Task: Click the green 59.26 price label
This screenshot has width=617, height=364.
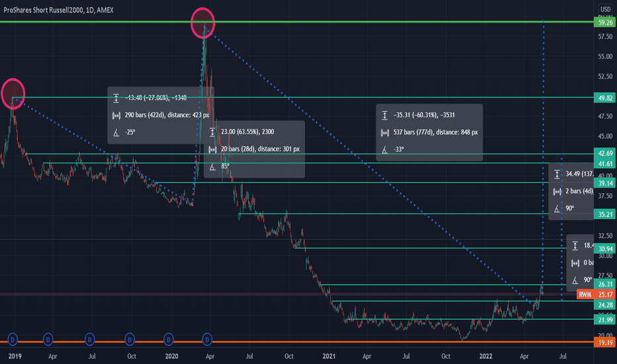Action: pos(605,23)
